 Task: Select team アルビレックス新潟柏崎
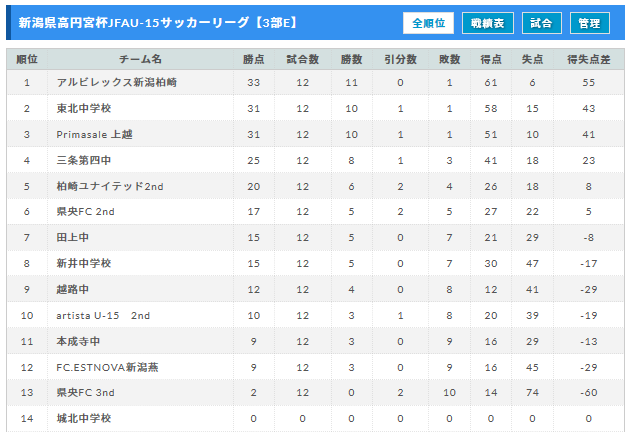tap(117, 83)
